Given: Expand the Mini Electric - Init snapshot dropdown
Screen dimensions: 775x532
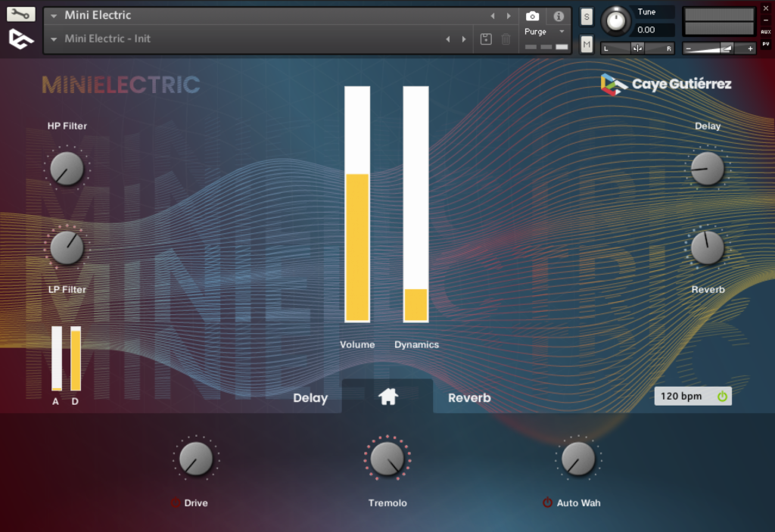Looking at the screenshot, I should tap(54, 39).
